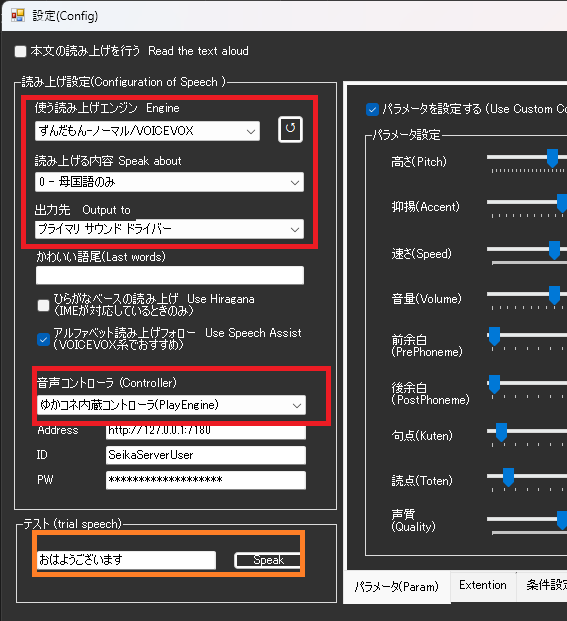567x621 pixels.
Task: Click the Volume slider thumb
Action: click(554, 295)
